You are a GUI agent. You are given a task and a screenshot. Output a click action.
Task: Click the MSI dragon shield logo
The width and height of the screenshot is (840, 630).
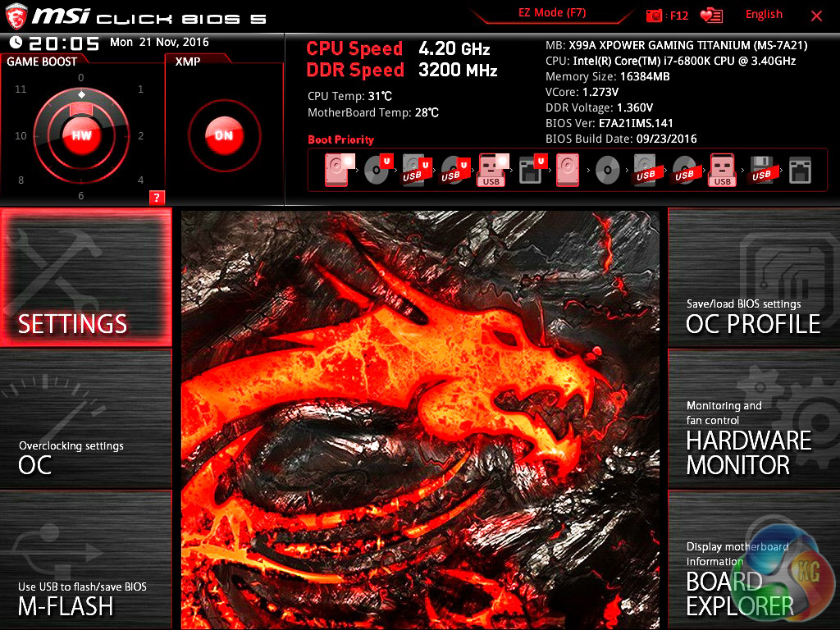click(x=16, y=16)
